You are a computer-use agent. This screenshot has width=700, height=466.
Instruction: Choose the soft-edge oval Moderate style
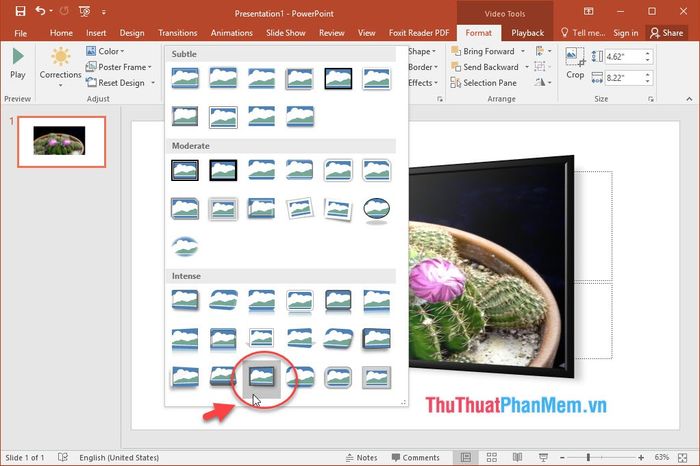coord(185,246)
